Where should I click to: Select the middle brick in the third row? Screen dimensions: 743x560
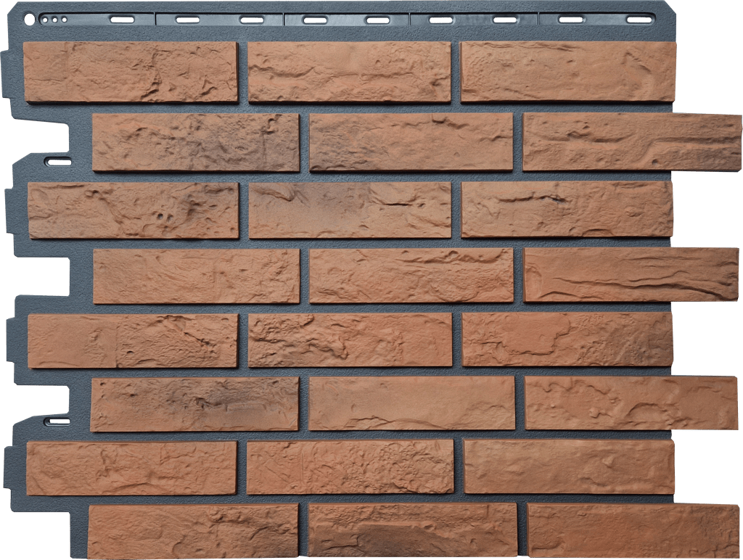click(350, 210)
